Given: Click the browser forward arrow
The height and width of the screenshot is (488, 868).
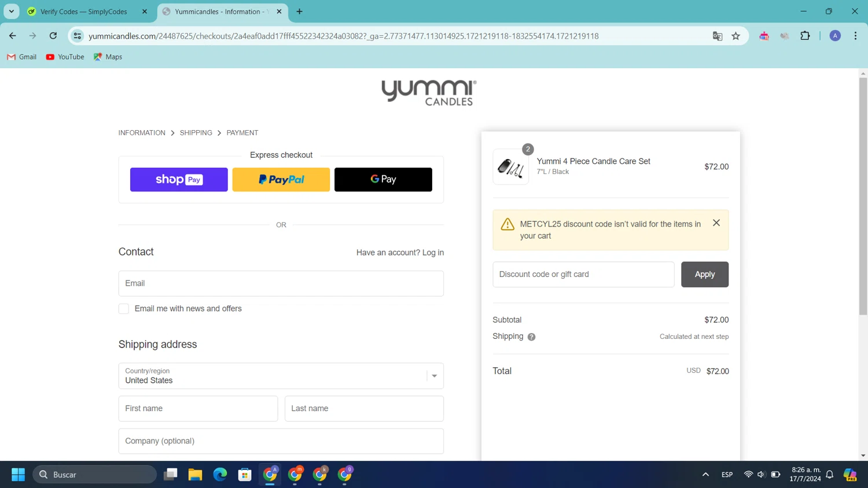Looking at the screenshot, I should pos(33,36).
